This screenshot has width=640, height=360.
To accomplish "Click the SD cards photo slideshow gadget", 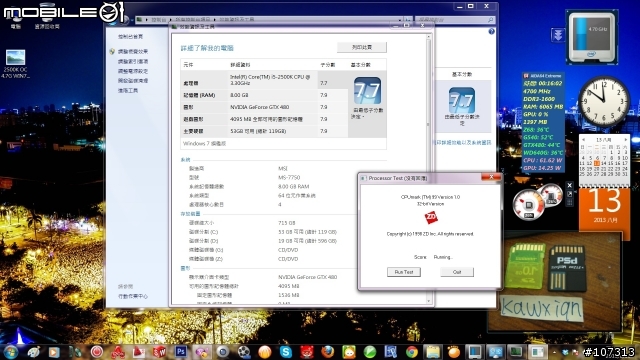I will 555,282.
